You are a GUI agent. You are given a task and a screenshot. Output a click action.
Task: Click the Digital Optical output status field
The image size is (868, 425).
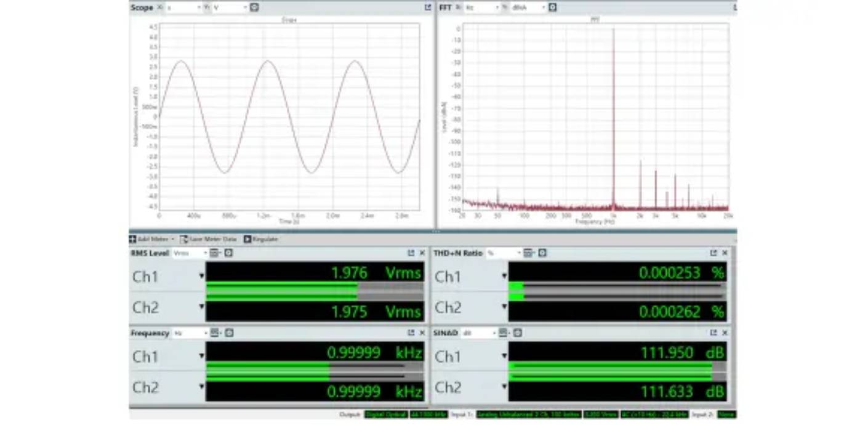(386, 415)
